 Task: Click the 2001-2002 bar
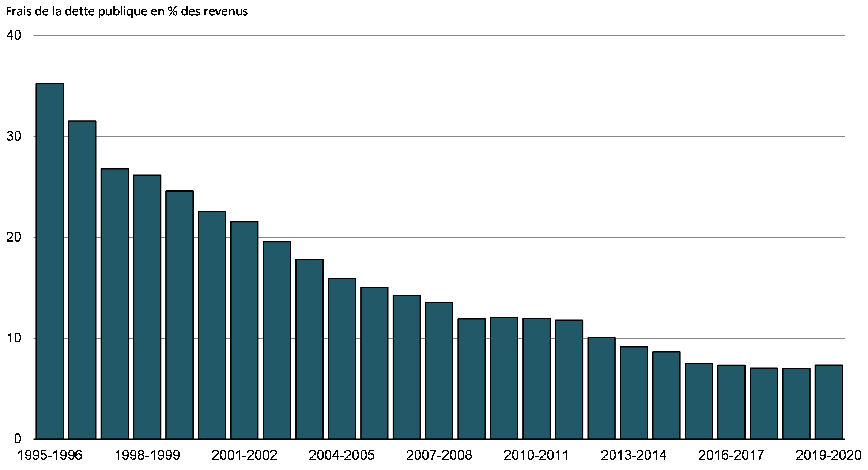pos(244,330)
